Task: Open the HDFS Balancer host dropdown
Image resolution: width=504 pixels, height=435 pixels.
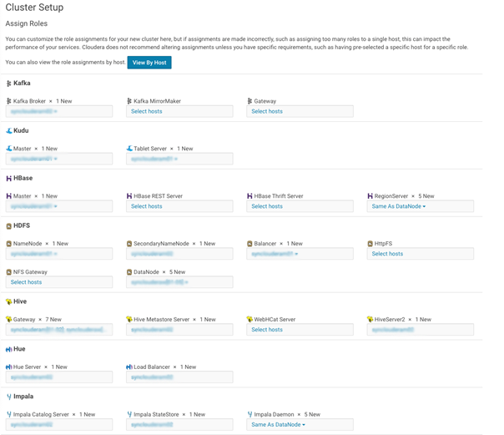Action: point(275,254)
